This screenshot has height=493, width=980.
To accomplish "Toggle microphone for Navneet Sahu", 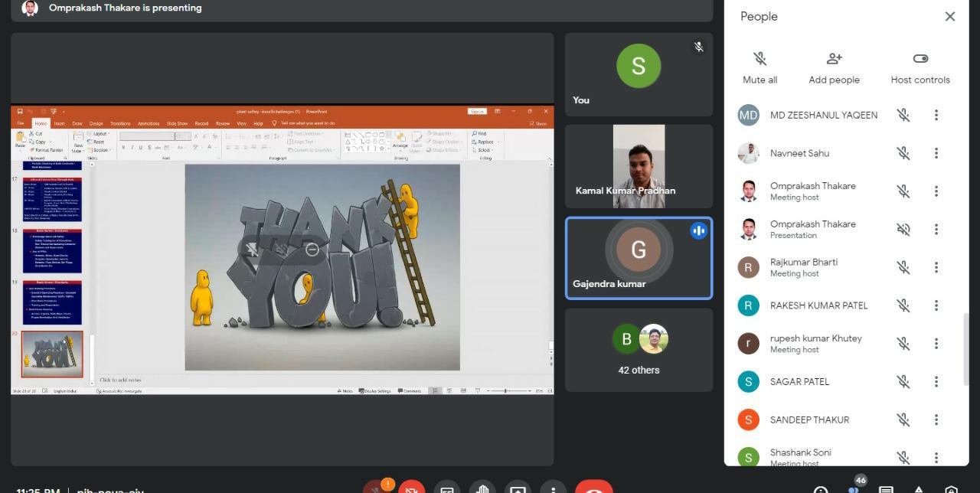I will pos(903,153).
